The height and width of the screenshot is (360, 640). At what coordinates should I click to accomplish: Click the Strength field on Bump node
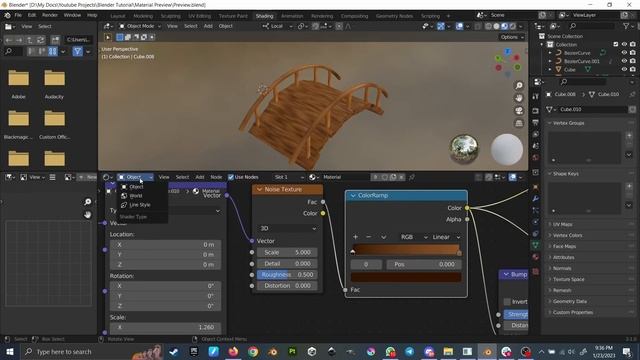[516, 314]
